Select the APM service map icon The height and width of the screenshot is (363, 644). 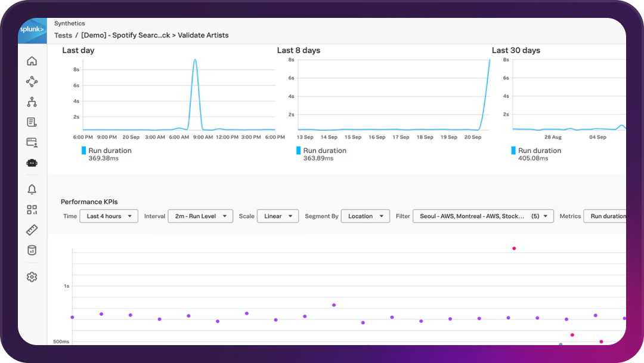[32, 81]
